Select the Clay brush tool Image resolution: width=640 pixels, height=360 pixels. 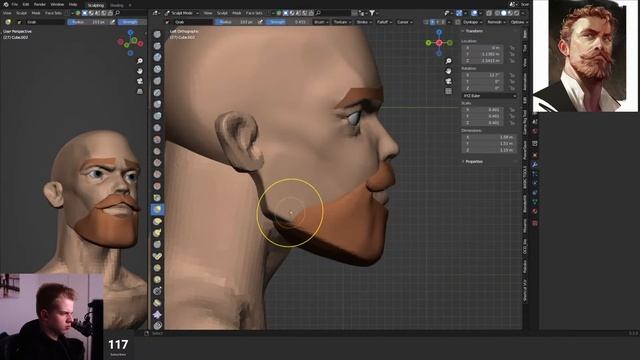pyautogui.click(x=157, y=58)
